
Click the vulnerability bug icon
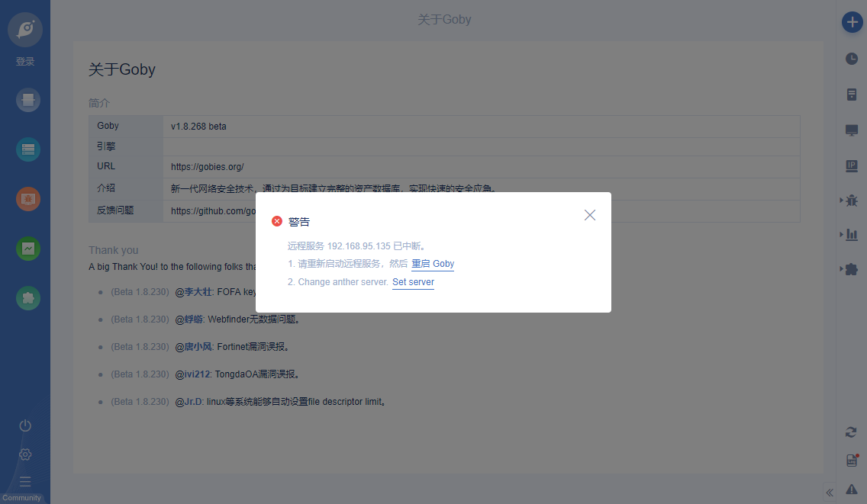(851, 201)
